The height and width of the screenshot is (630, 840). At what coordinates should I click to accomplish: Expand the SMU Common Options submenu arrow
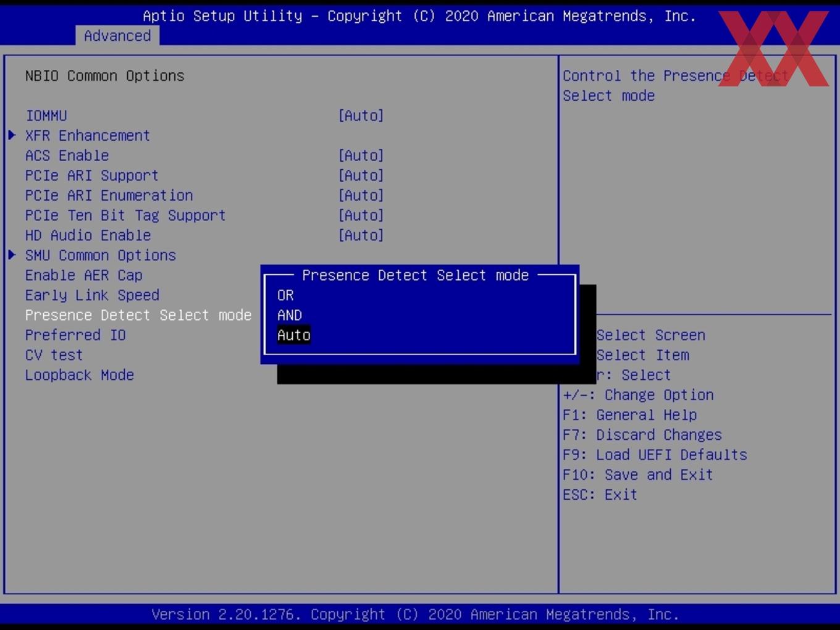tap(12, 255)
